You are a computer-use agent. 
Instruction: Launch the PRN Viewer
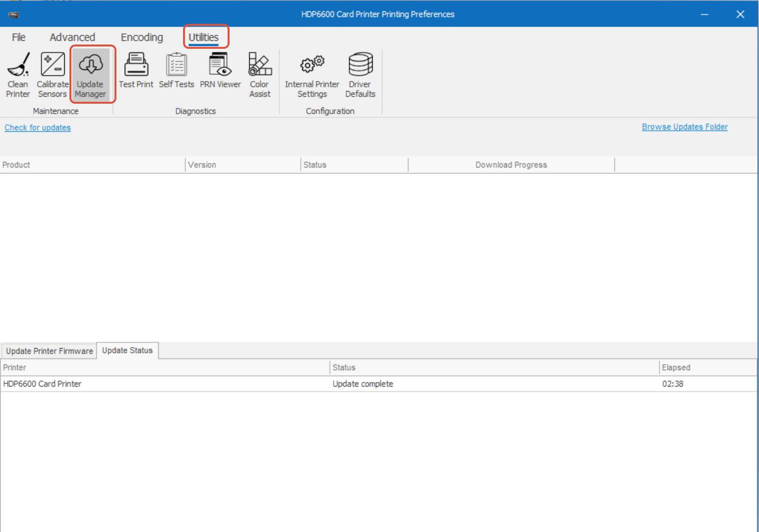click(220, 70)
